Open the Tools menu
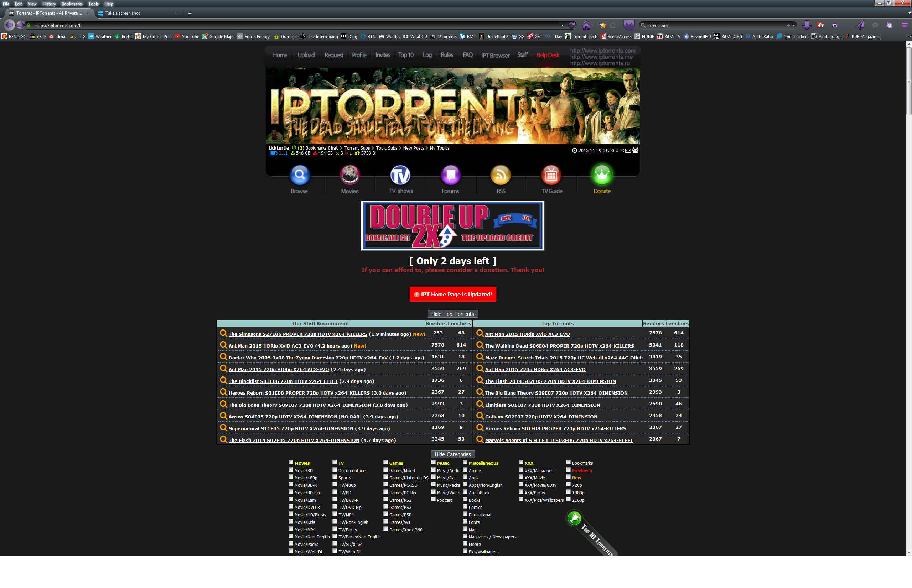Viewport: 912px width, 588px height. coord(93,4)
